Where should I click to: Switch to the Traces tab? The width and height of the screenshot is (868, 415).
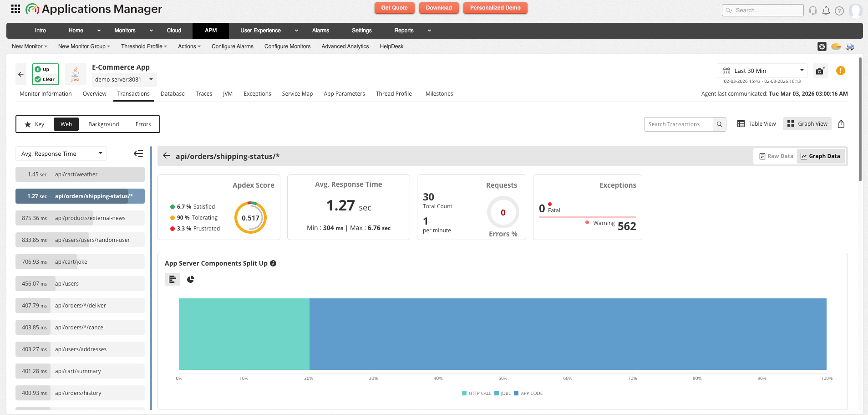[204, 94]
